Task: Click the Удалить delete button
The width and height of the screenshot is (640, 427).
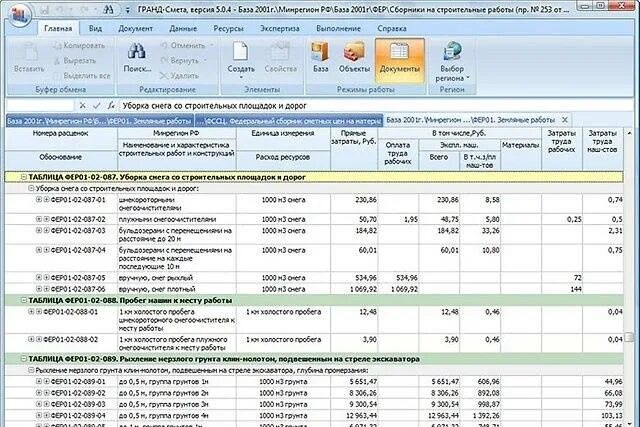Action: tap(179, 76)
